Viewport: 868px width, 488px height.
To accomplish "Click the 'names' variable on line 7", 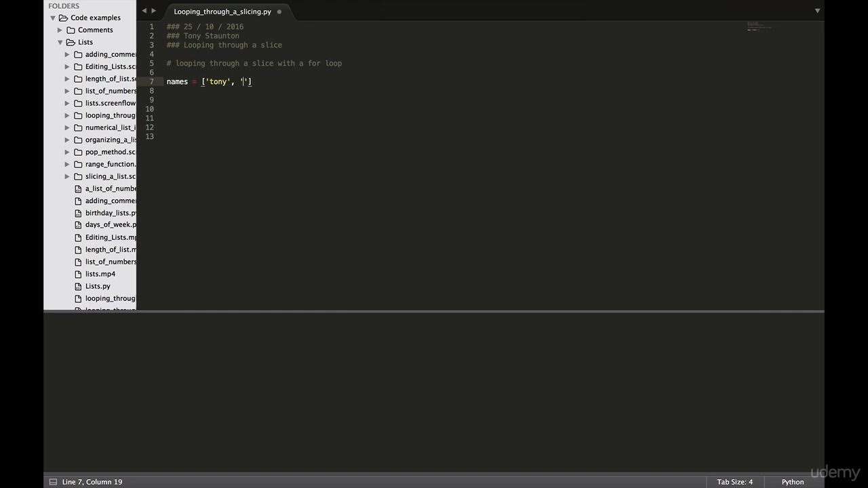I will (x=177, y=81).
